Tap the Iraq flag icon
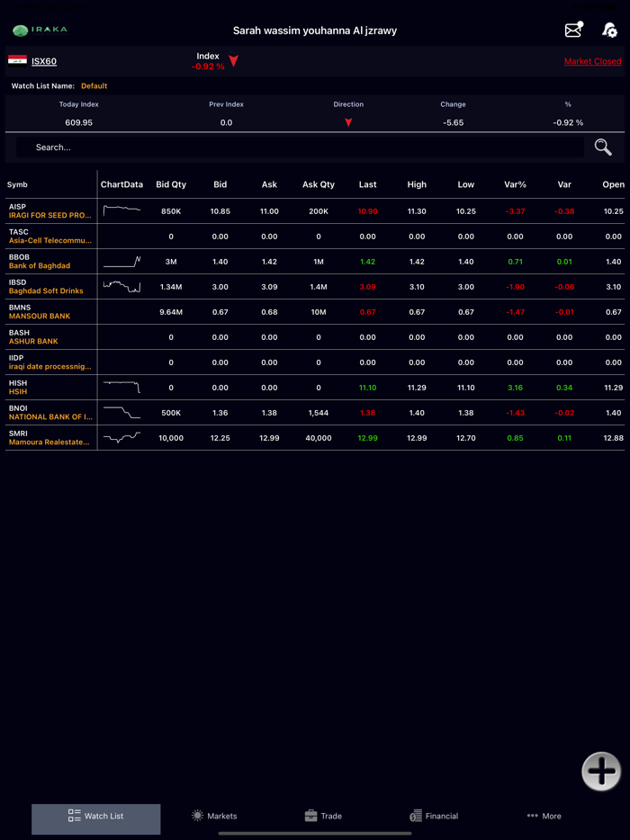 coord(17,60)
